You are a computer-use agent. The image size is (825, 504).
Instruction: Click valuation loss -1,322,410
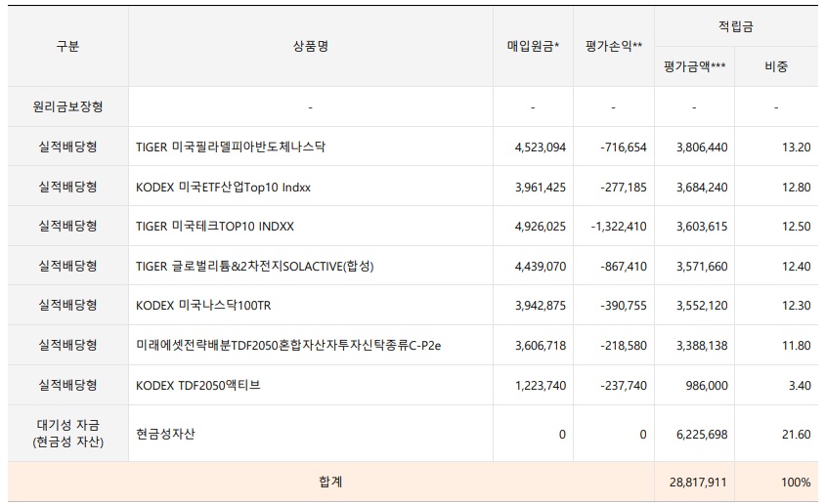tap(619, 227)
